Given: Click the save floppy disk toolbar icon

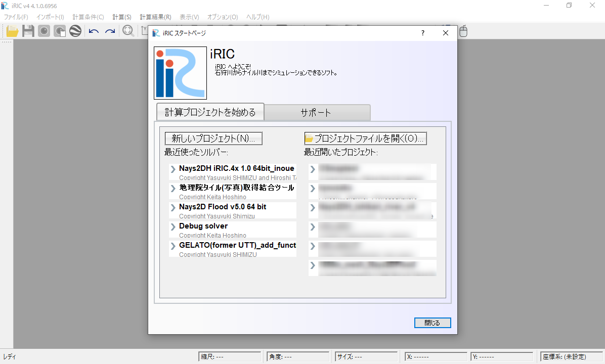Looking at the screenshot, I should tap(28, 31).
